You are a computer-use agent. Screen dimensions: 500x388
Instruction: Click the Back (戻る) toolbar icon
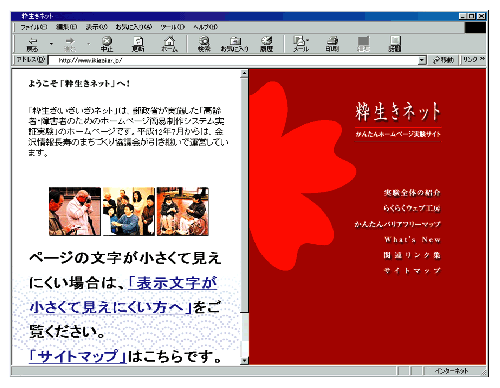[32, 44]
